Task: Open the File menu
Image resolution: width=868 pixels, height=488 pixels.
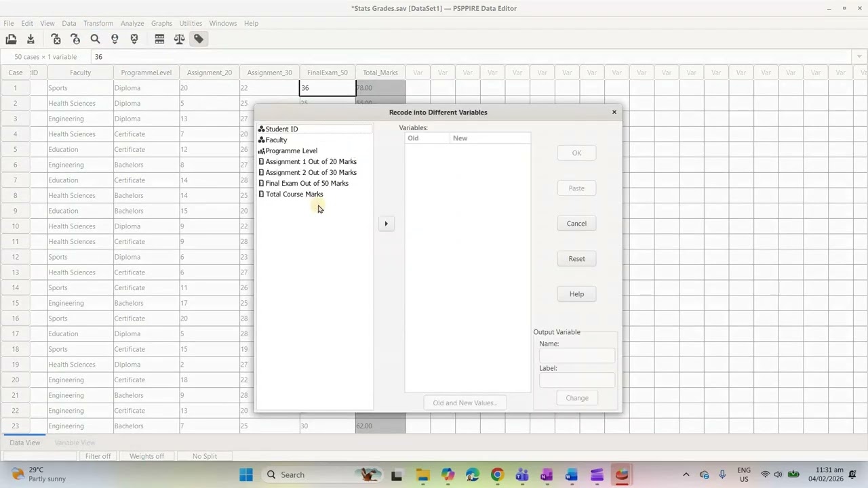Action: pyautogui.click(x=9, y=23)
